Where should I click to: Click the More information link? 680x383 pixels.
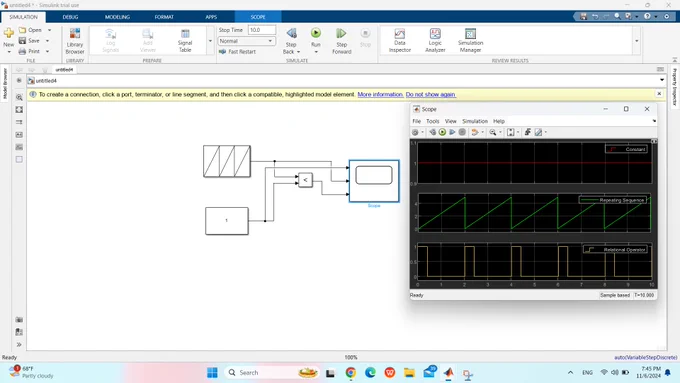click(x=380, y=94)
